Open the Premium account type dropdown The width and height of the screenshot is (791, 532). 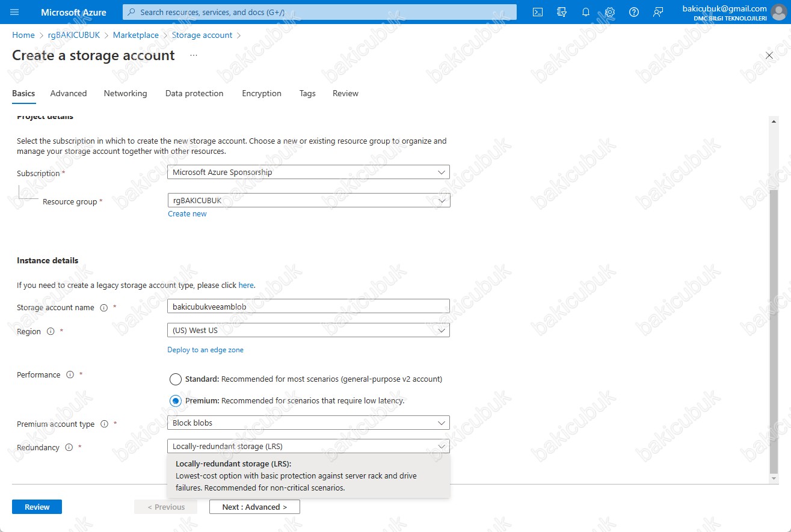[x=309, y=423]
